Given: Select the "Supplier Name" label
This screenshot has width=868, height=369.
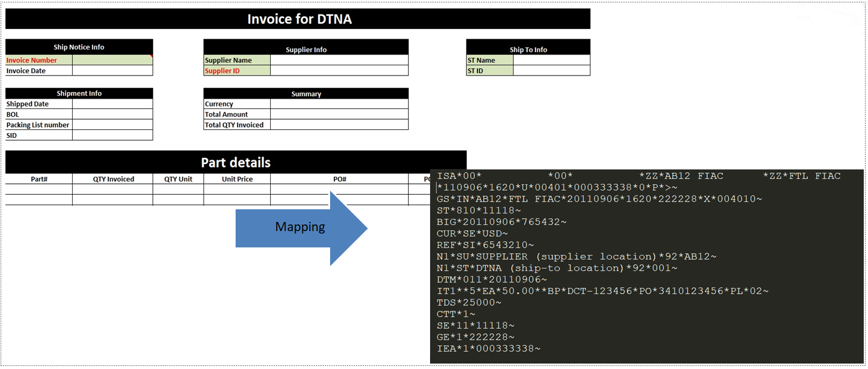Looking at the screenshot, I should coord(228,60).
